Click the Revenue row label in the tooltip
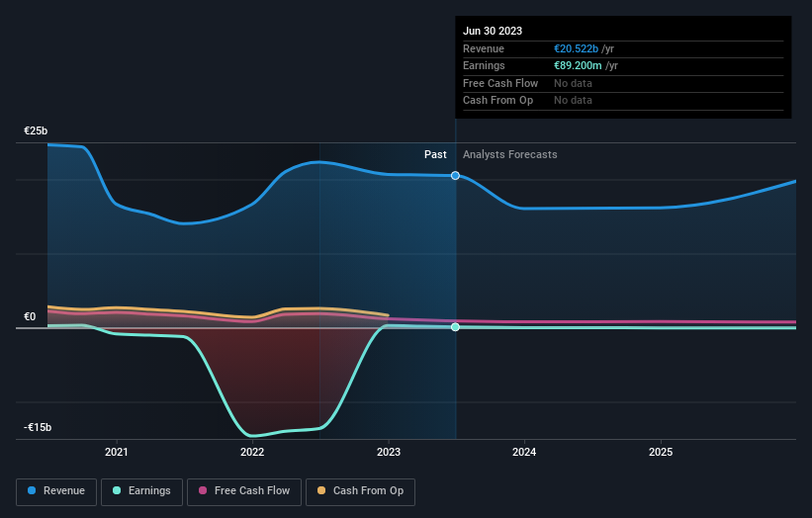The width and height of the screenshot is (812, 518). 484,48
